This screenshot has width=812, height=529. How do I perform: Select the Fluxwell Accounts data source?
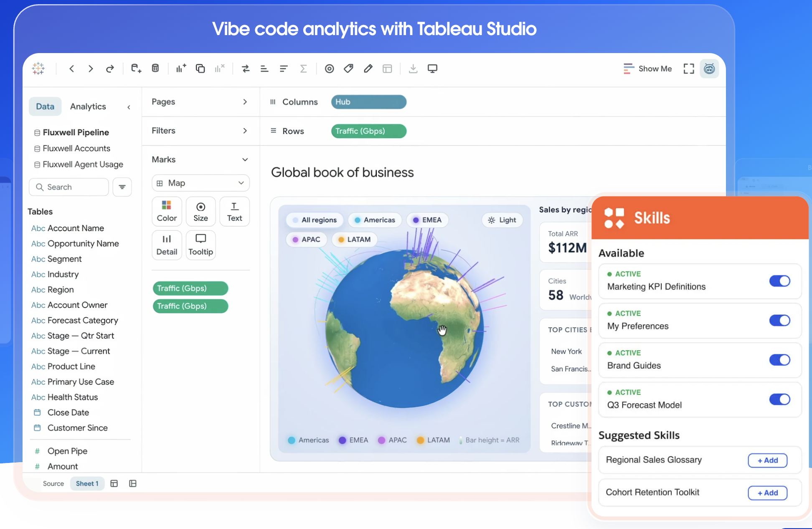tap(72, 148)
